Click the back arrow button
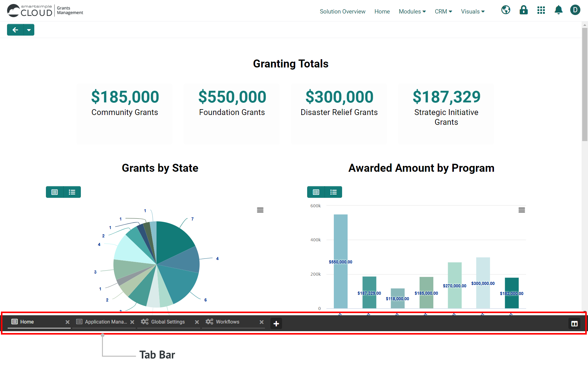 (x=15, y=30)
